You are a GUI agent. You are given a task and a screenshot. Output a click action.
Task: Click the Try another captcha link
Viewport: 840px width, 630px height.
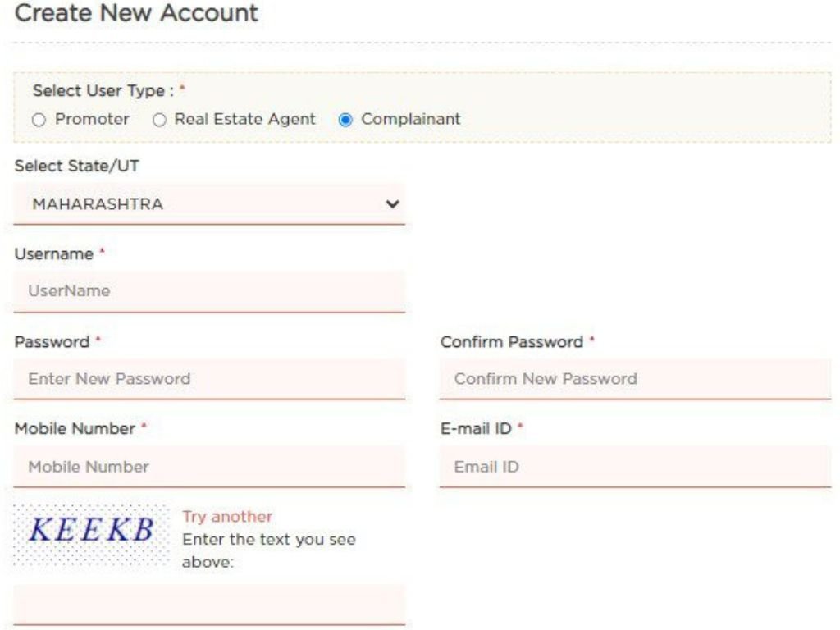tap(227, 517)
